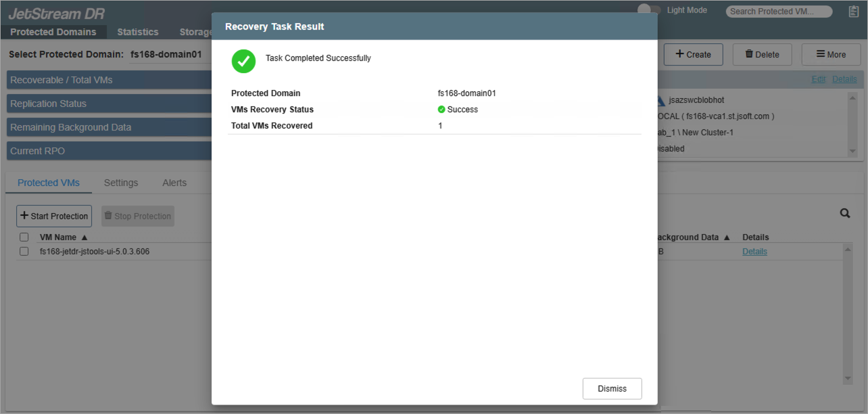Click the Edit link in domain panel
868x414 pixels.
818,79
